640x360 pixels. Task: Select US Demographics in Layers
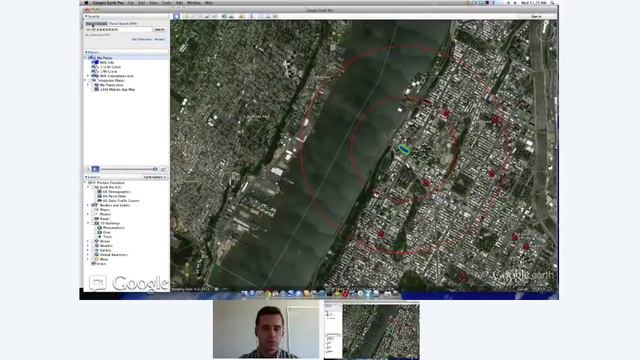(117, 192)
